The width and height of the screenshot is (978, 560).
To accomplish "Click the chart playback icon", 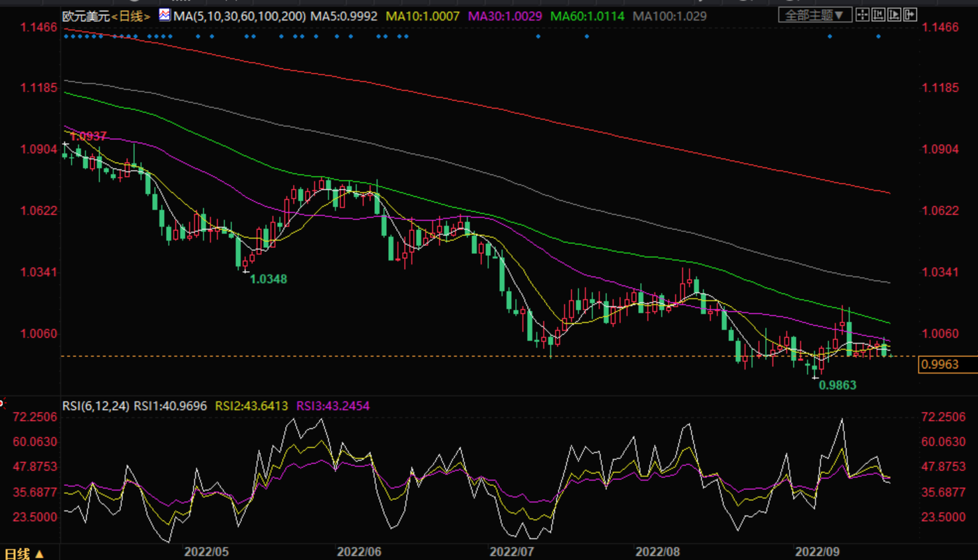I will coord(894,15).
